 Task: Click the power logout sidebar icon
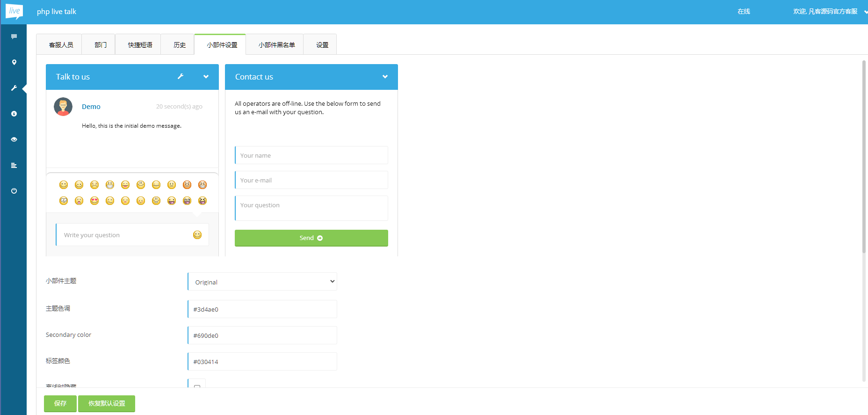point(14,191)
